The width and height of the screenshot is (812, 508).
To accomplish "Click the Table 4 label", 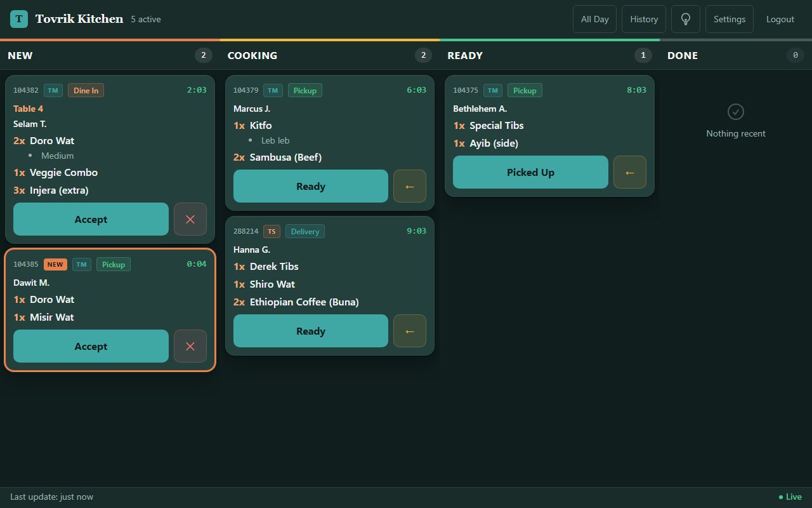I will point(29,109).
